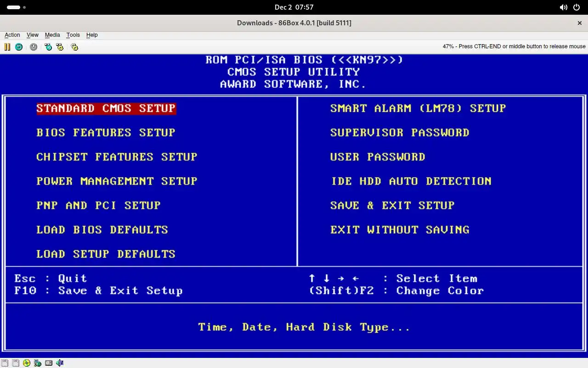Open the Action menu

(12, 35)
